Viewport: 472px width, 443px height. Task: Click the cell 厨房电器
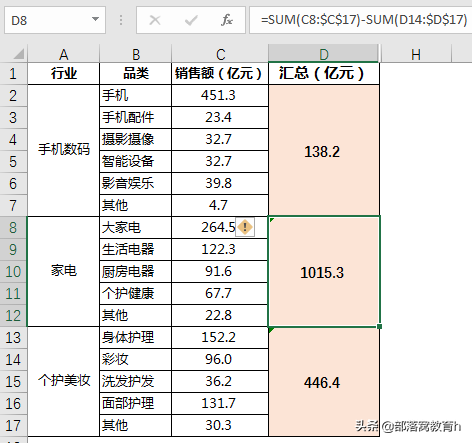tap(136, 272)
